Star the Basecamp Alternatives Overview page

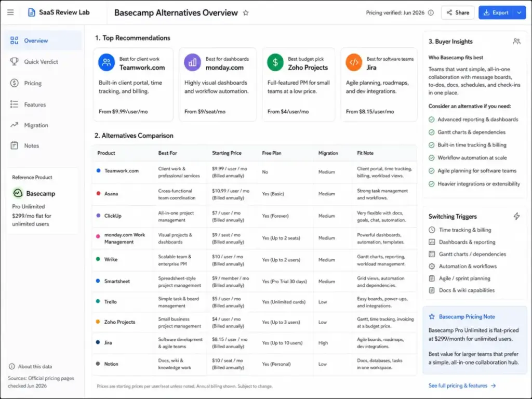pyautogui.click(x=246, y=13)
